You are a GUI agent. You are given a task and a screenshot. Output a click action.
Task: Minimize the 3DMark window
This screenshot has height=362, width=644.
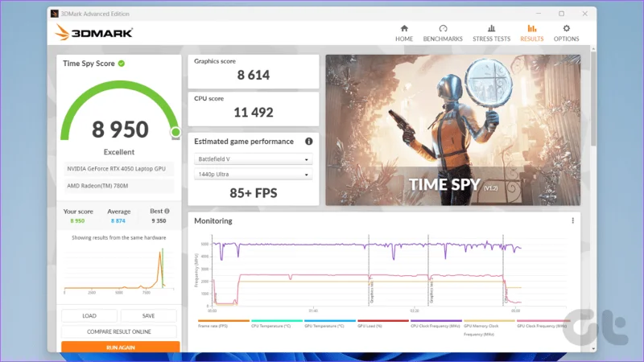(x=539, y=14)
